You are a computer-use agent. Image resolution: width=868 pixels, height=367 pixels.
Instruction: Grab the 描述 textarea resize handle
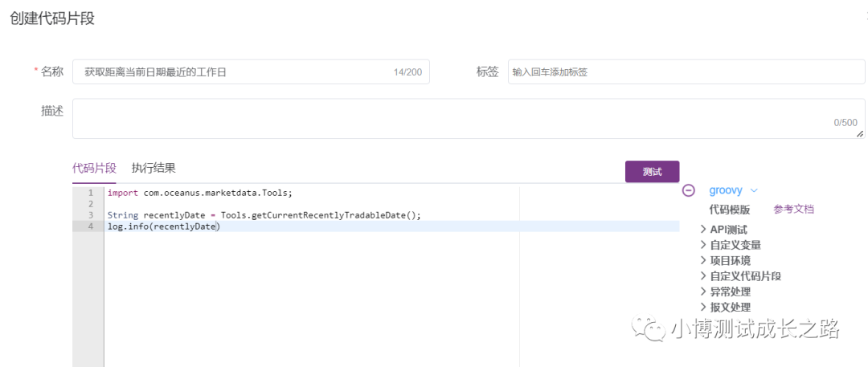click(860, 133)
